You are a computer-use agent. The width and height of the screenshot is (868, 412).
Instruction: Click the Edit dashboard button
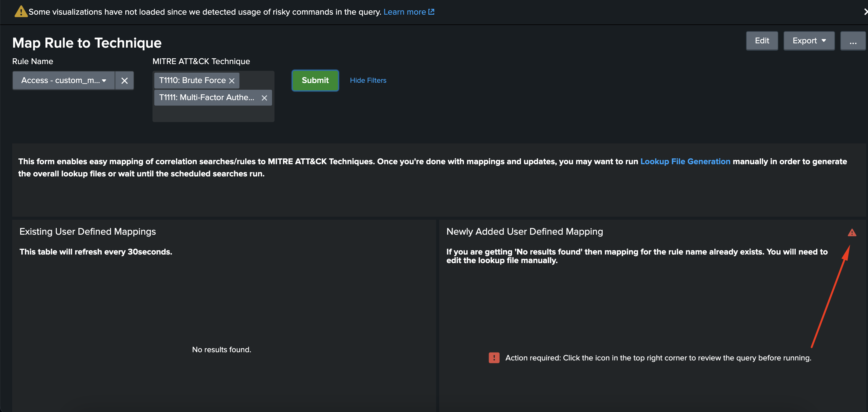coord(762,41)
